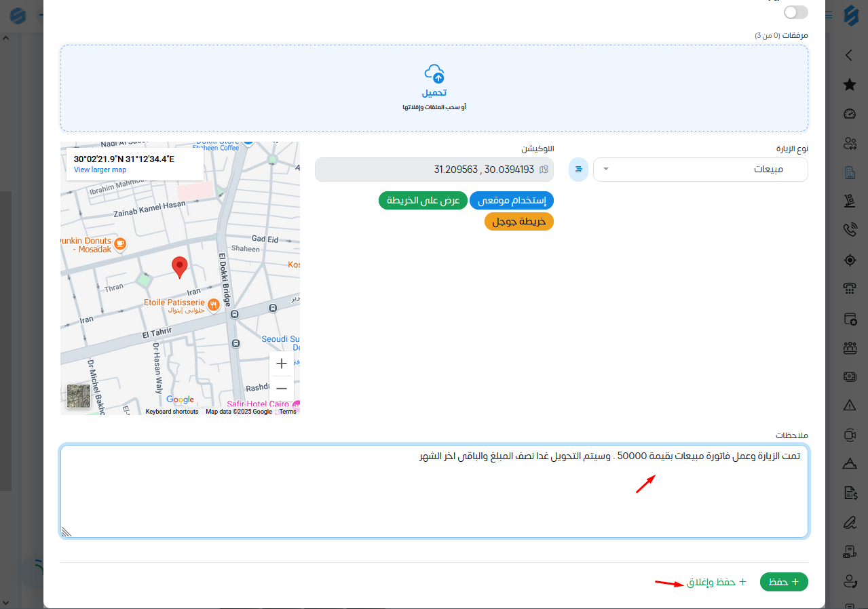The height and width of the screenshot is (609, 868).
Task: Open the dashboard gauge icon in sidebar
Action: point(849,114)
